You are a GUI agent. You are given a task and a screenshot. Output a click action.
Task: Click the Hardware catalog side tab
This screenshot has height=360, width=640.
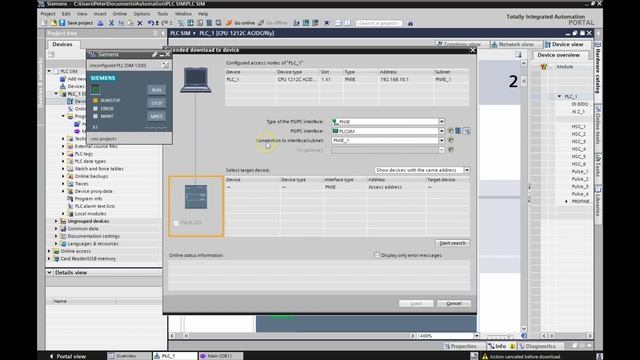pos(598,68)
